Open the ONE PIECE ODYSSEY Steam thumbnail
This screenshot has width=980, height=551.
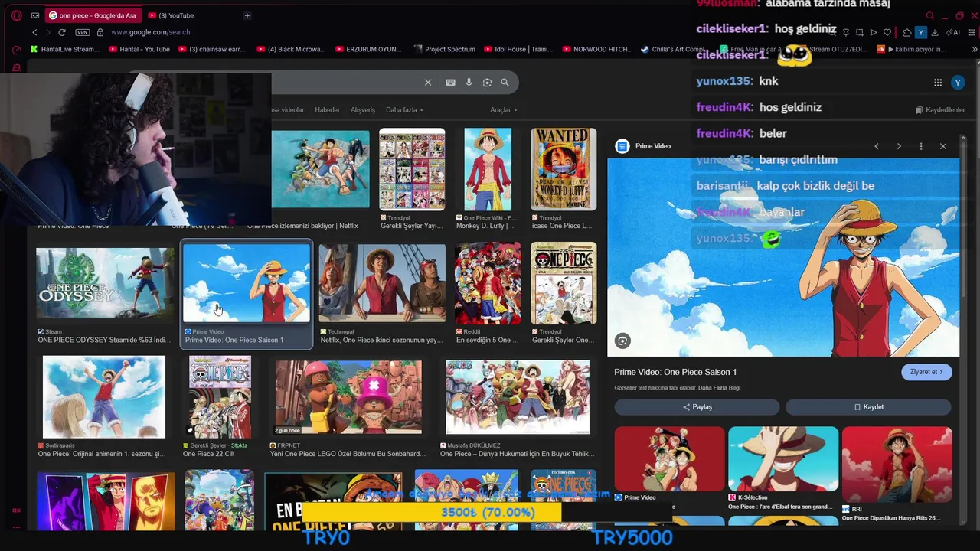[105, 284]
